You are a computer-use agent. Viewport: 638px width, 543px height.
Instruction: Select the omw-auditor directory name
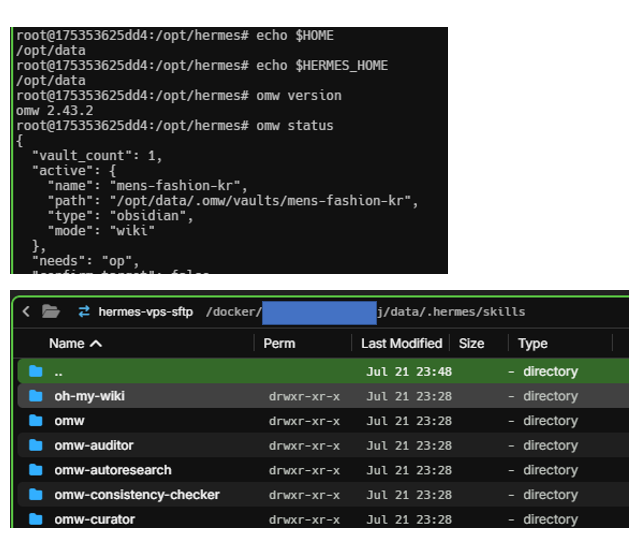tap(94, 445)
